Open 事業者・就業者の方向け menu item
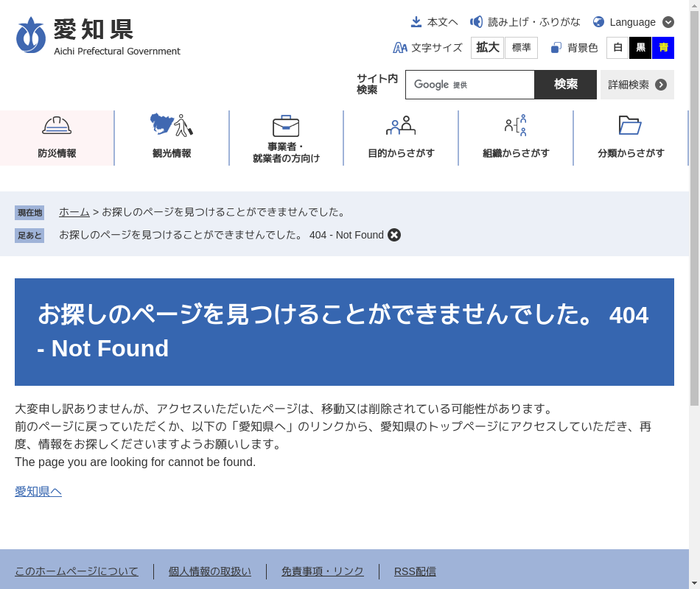700x589 pixels. tap(286, 138)
